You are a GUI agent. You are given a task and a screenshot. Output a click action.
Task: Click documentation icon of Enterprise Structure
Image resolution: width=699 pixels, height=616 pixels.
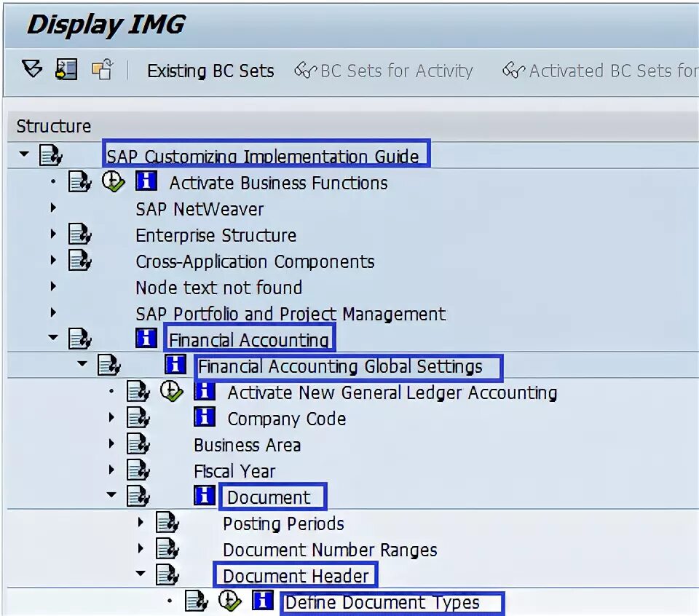[80, 234]
